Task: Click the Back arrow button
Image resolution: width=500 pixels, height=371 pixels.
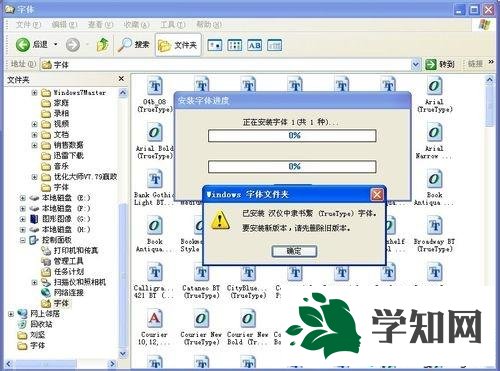Action: (23, 45)
